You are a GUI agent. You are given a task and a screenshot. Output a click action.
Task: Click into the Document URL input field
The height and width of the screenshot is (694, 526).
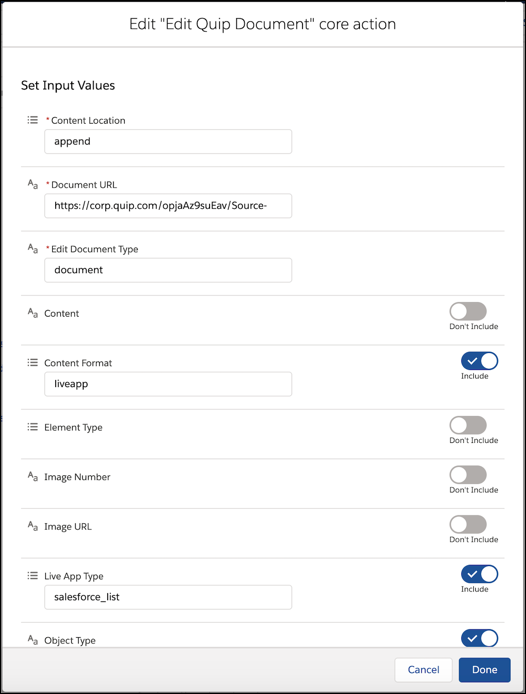168,206
